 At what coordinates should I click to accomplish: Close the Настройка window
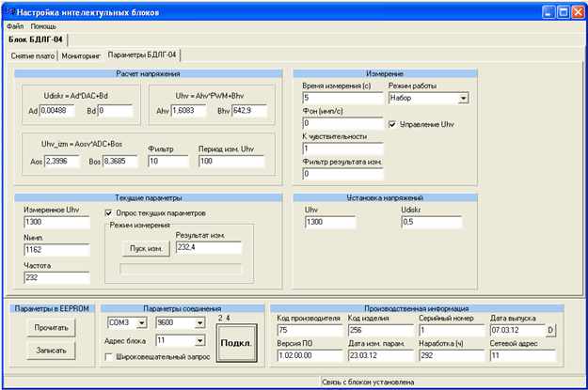(578, 12)
